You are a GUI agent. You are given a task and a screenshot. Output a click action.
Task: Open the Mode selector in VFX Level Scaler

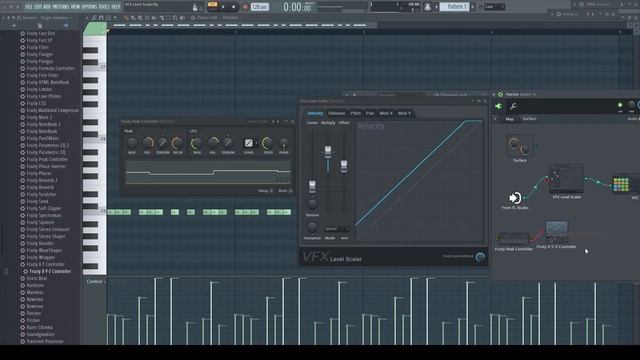337,229
